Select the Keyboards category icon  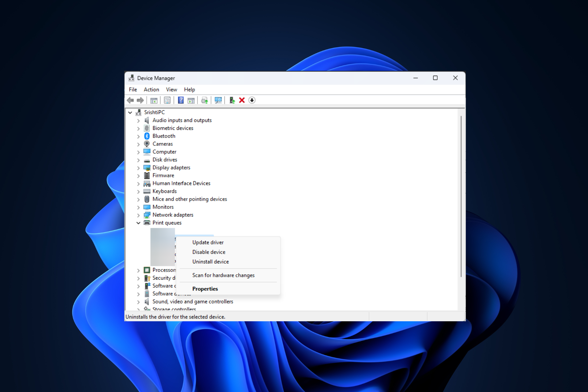tap(147, 191)
